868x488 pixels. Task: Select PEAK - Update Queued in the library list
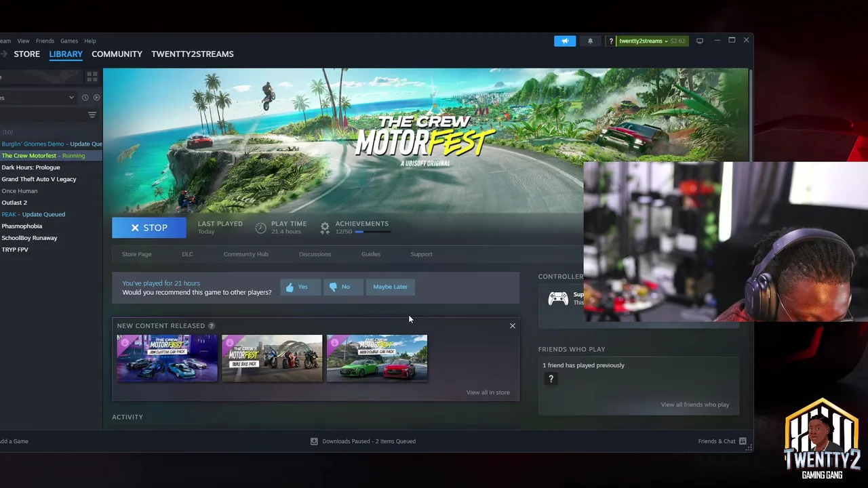point(51,214)
